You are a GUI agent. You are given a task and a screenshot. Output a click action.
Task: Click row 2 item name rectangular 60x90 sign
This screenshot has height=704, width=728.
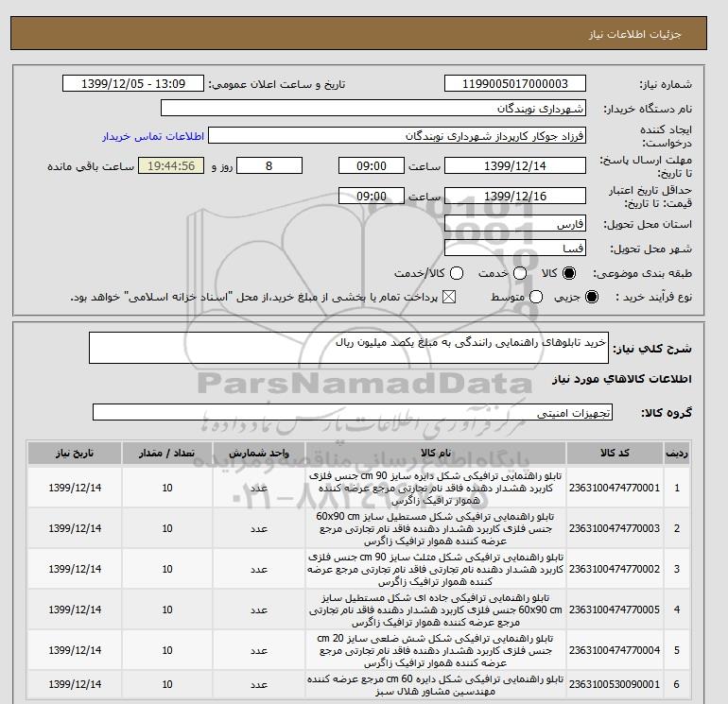[436, 528]
